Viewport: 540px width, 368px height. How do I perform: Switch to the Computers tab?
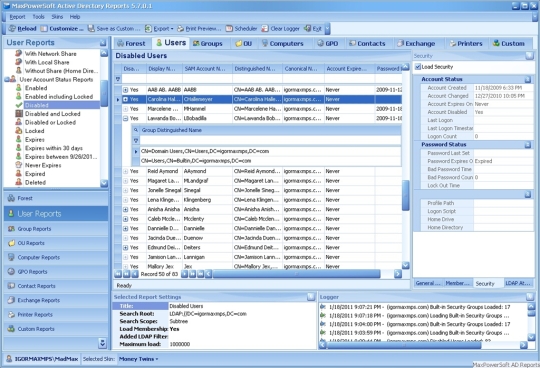283,43
